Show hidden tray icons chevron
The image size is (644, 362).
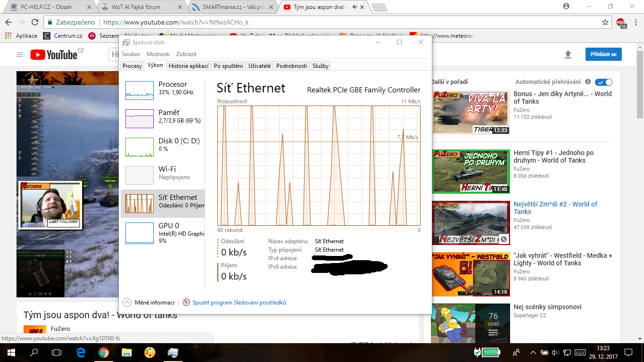click(533, 352)
